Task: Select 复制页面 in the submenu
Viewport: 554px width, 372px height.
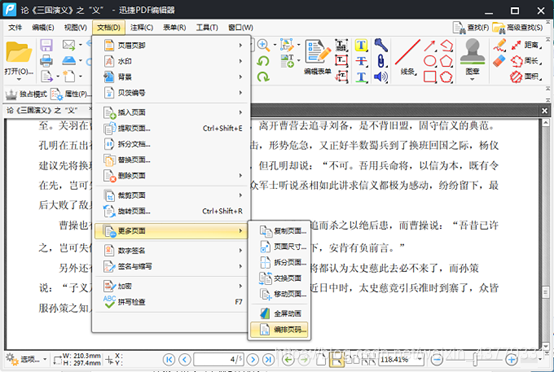Action: pyautogui.click(x=279, y=231)
